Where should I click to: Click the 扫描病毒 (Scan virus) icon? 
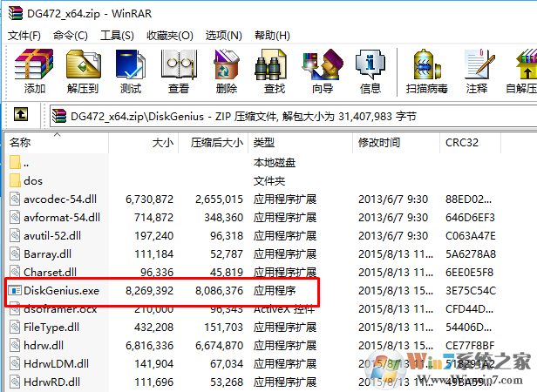click(x=426, y=64)
